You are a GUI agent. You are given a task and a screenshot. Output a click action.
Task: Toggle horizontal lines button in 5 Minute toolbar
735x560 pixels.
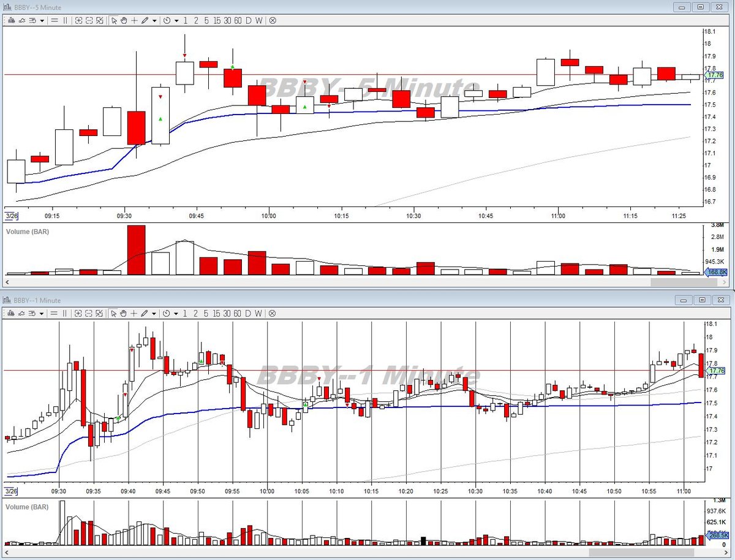click(x=55, y=20)
